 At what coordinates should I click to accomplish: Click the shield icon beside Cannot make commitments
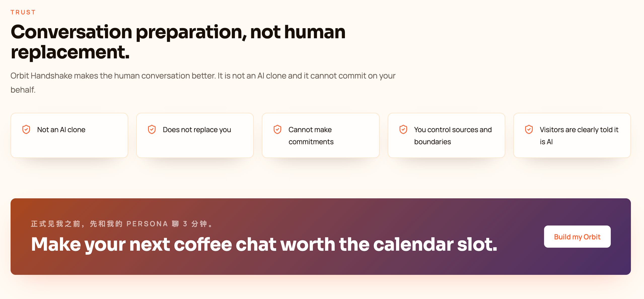277,129
